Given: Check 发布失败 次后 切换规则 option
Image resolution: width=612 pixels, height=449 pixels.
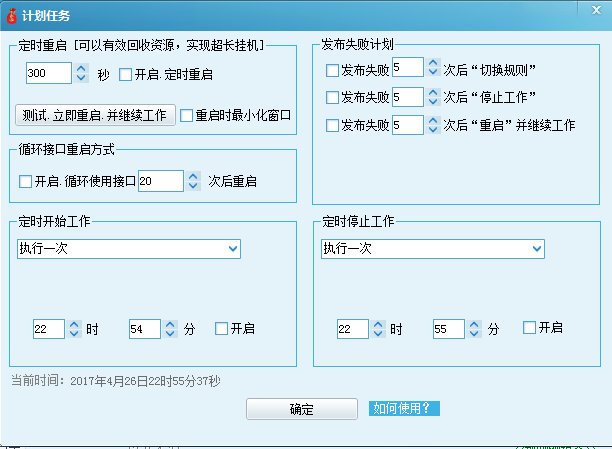Looking at the screenshot, I should click(x=332, y=70).
